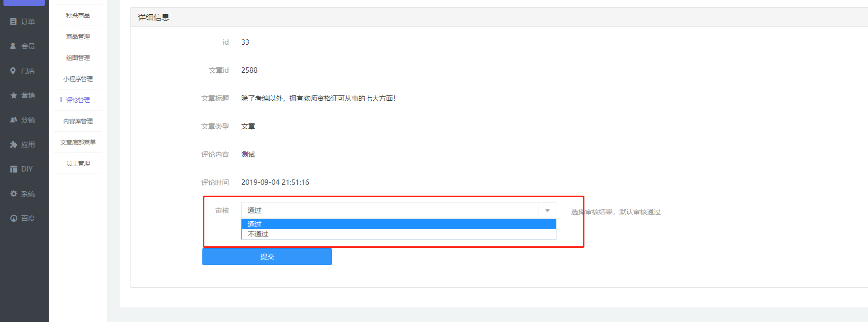Click the 审核 select field showing 通过

398,210
